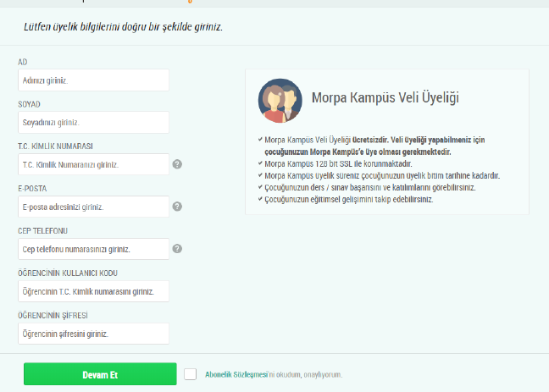Click into the Soyadınızı giriniz field

click(93, 123)
